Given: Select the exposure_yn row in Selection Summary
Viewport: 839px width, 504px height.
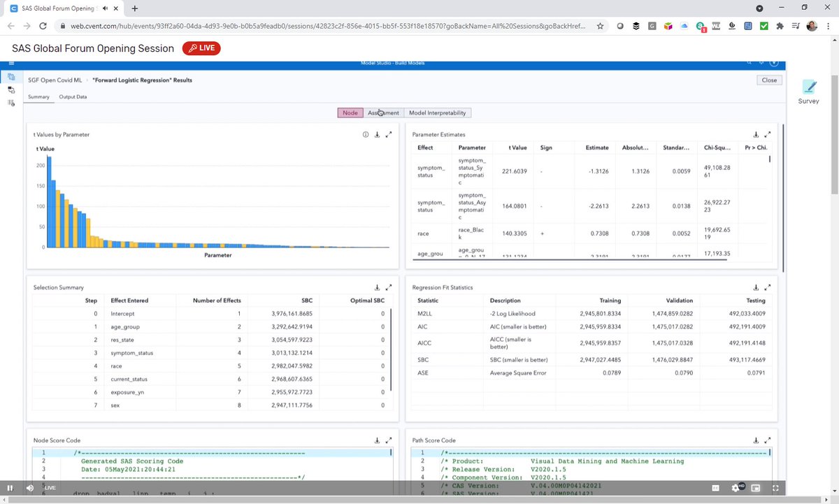Looking at the screenshot, I should 212,392.
